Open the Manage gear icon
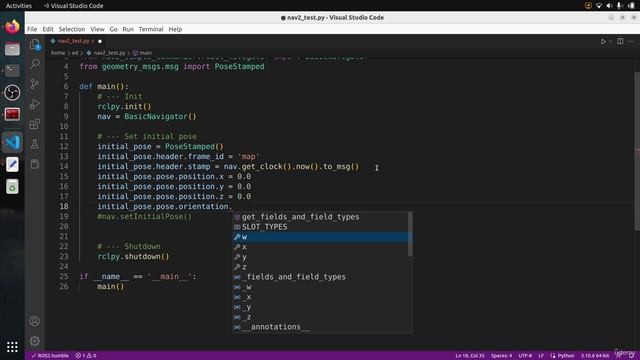 tap(35, 341)
